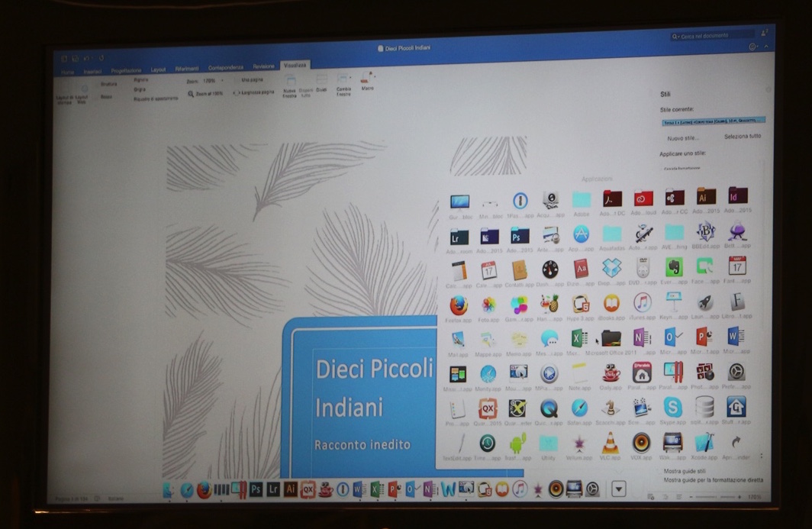Click Finder icon in the Dock
Viewport: 812px width, 529px height.
(169, 490)
